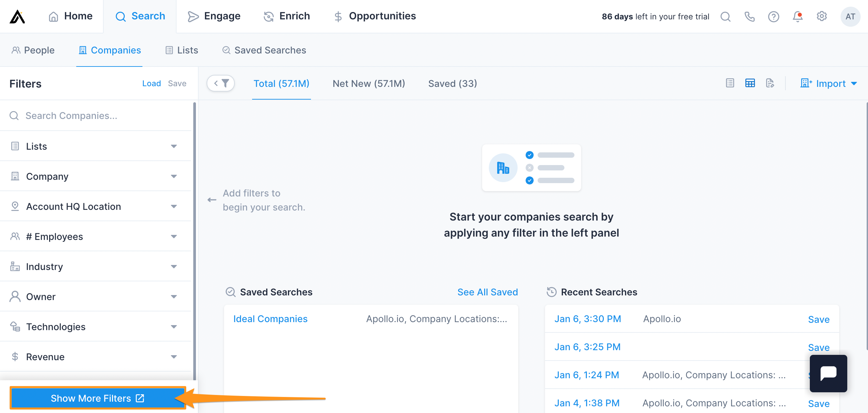Open the Opportunities tab
The height and width of the screenshot is (413, 868).
pos(374,16)
